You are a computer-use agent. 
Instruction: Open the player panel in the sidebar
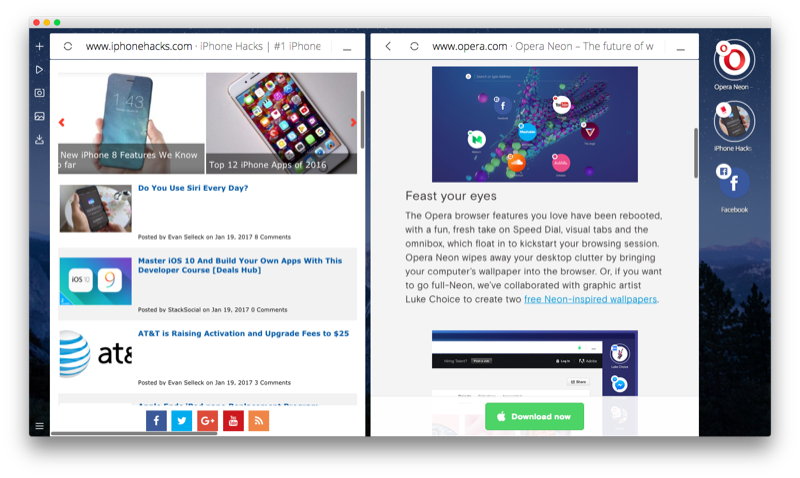coord(39,70)
